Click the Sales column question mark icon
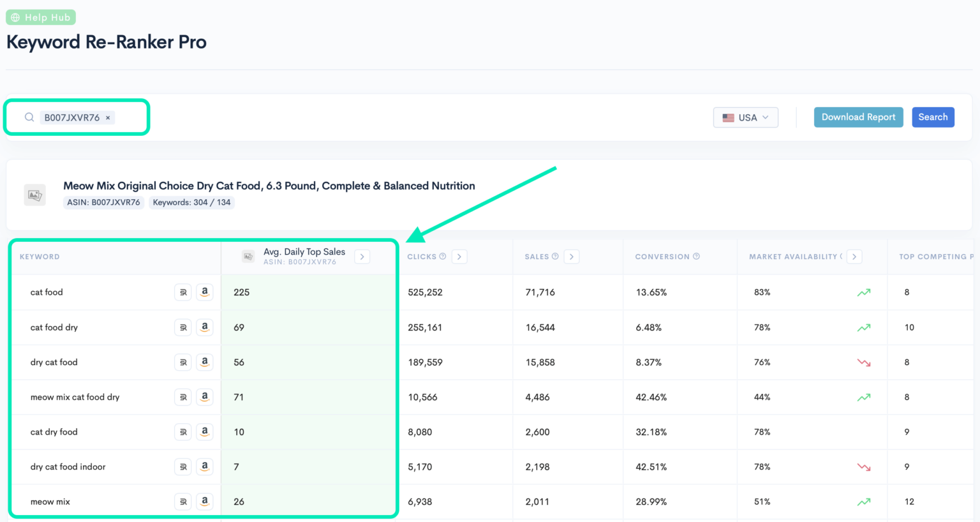The image size is (980, 522). 554,256
